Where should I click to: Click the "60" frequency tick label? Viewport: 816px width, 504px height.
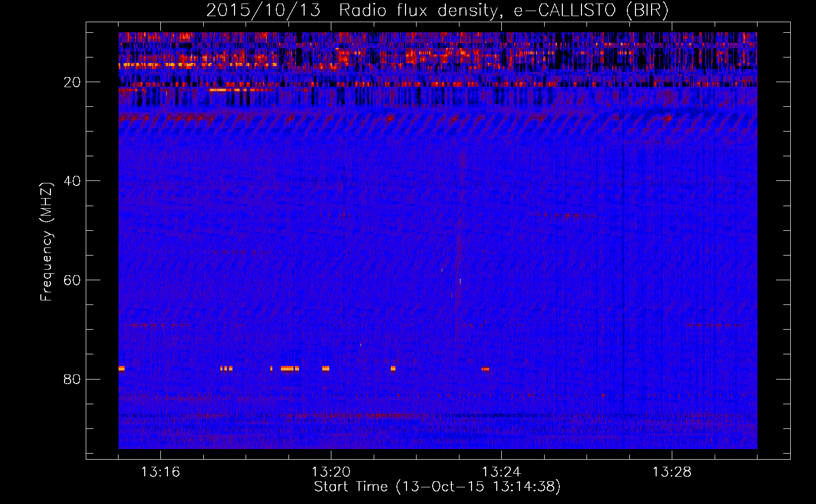73,280
